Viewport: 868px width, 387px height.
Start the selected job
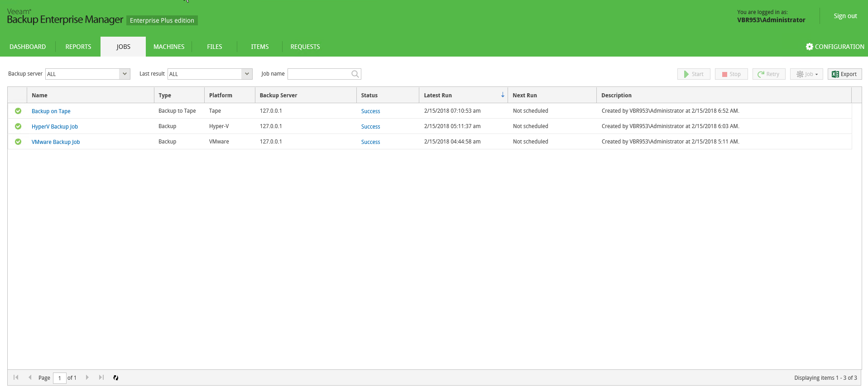coord(694,74)
